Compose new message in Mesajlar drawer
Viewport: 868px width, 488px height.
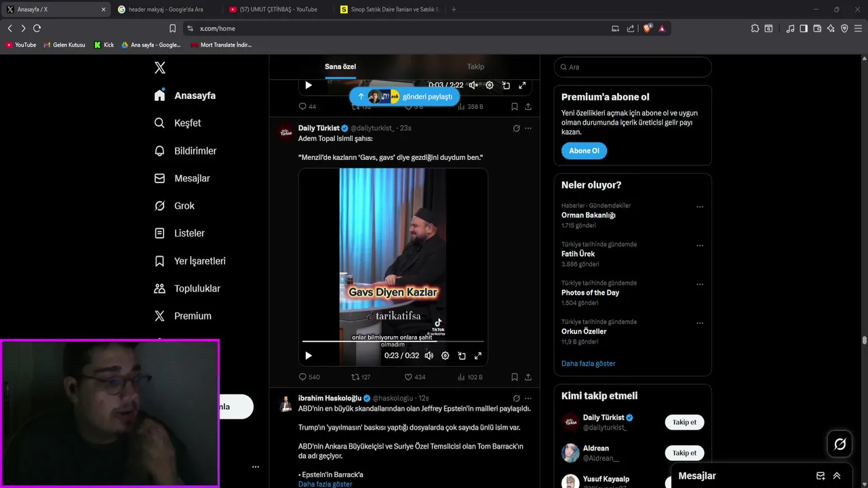821,476
